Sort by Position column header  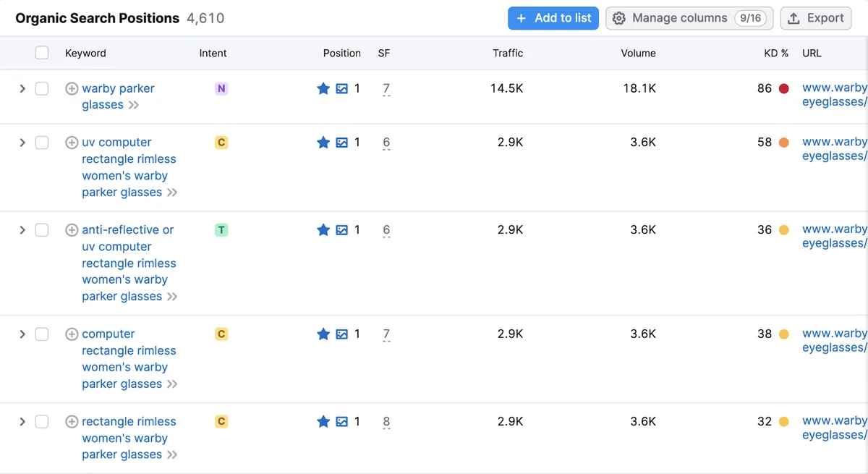[x=341, y=54]
